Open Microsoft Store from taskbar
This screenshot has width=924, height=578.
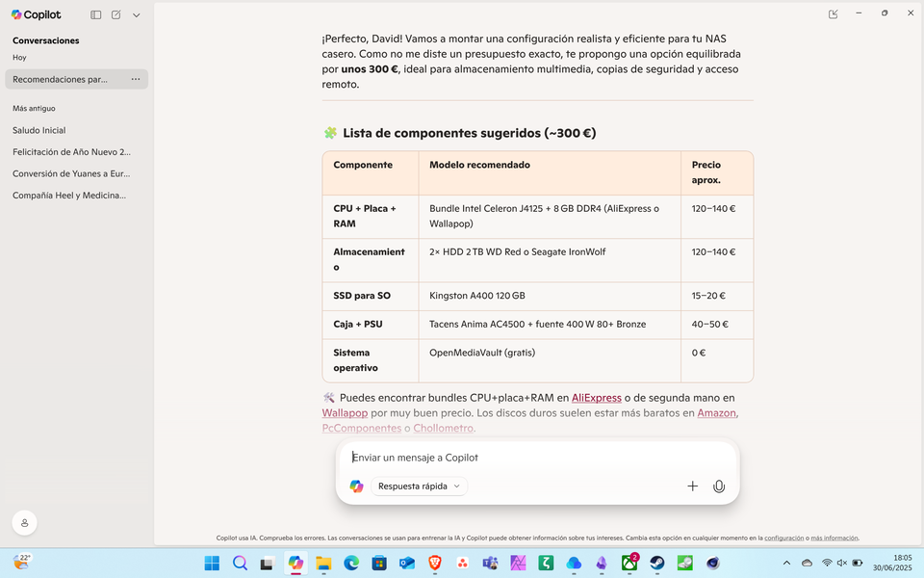click(379, 564)
